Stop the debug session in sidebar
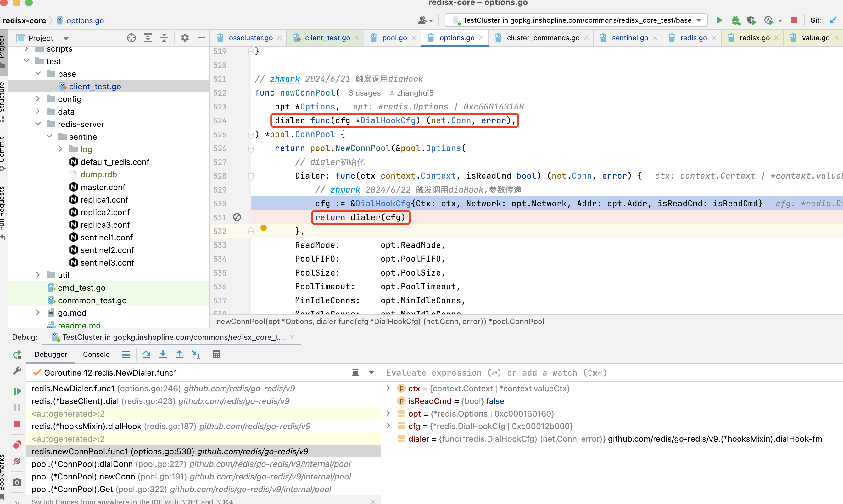This screenshot has height=504, width=843. click(17, 424)
